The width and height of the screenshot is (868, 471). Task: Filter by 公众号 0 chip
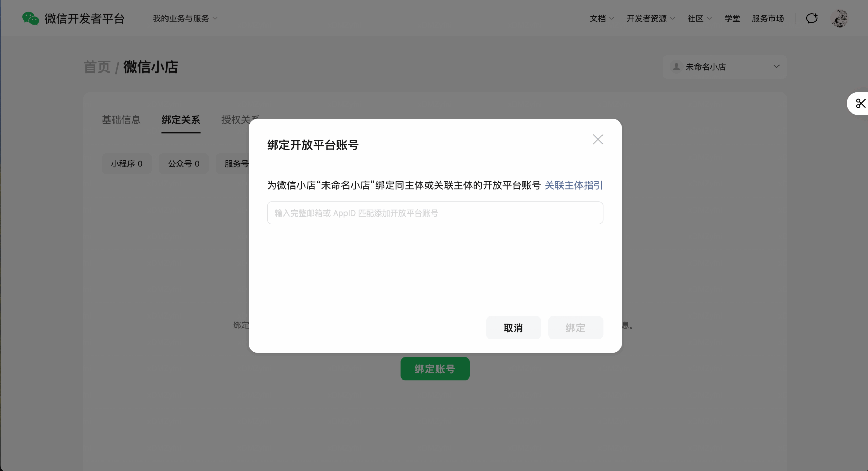click(183, 164)
